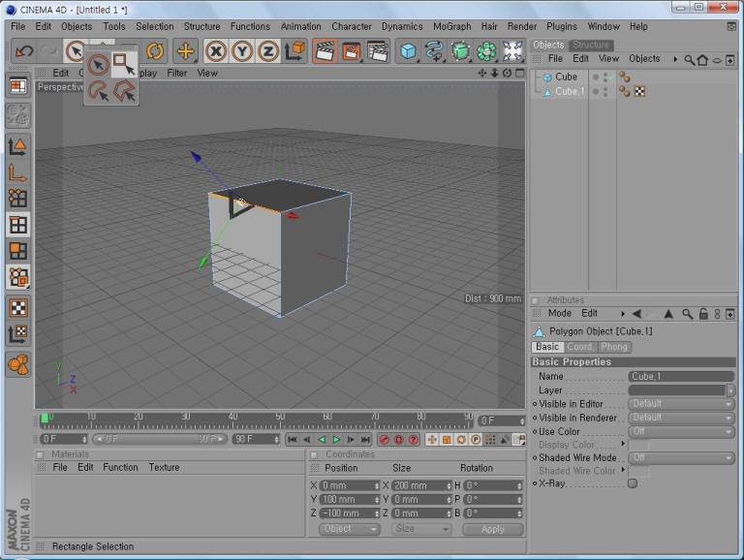Click the viewport maximize toggle icon

pos(520,73)
